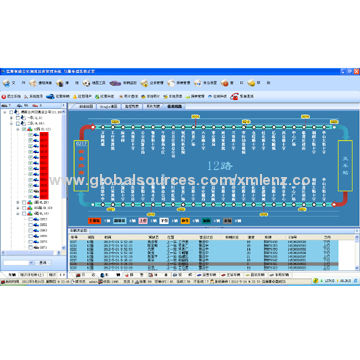Uncheck the 12路 group checkbox in the tree
The image size is (360, 360).
click(24, 129)
